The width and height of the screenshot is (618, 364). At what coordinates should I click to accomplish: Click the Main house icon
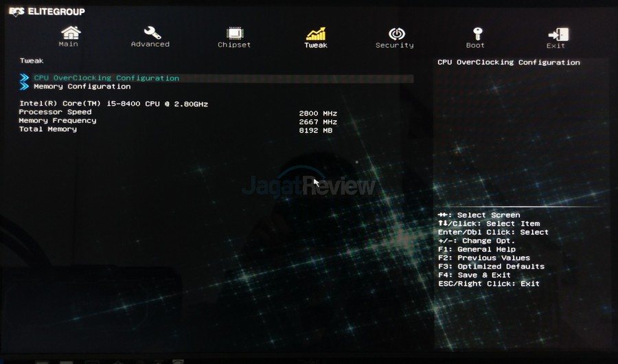pos(70,32)
